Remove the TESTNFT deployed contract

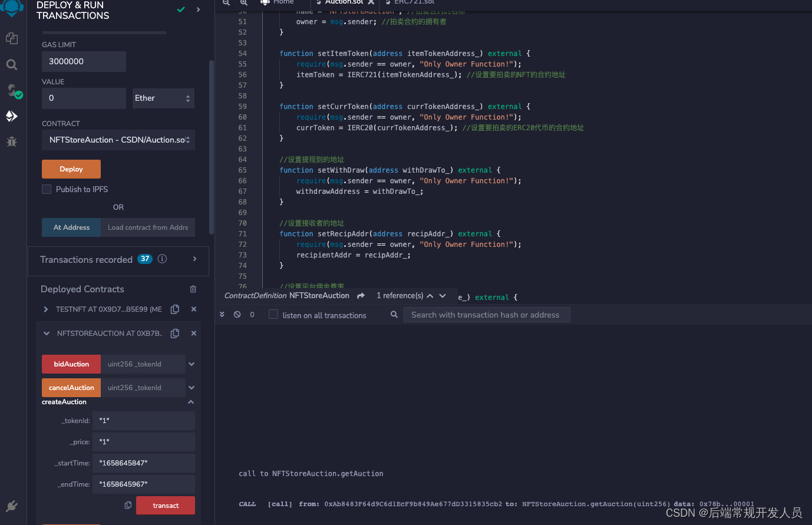[x=193, y=309]
